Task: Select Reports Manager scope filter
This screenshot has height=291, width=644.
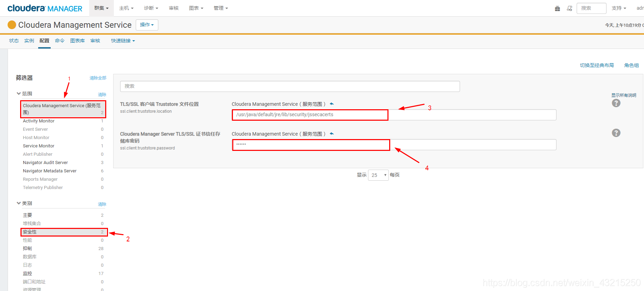Action: 63,179
